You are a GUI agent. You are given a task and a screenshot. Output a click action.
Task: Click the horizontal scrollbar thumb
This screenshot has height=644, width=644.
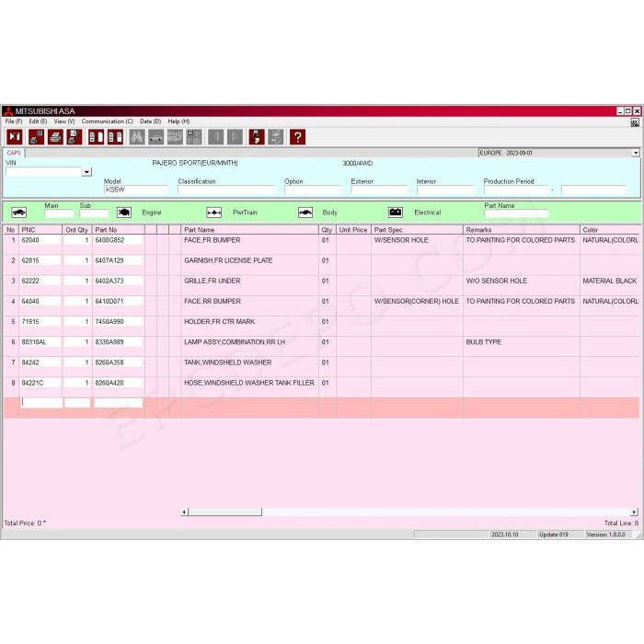pos(224,512)
